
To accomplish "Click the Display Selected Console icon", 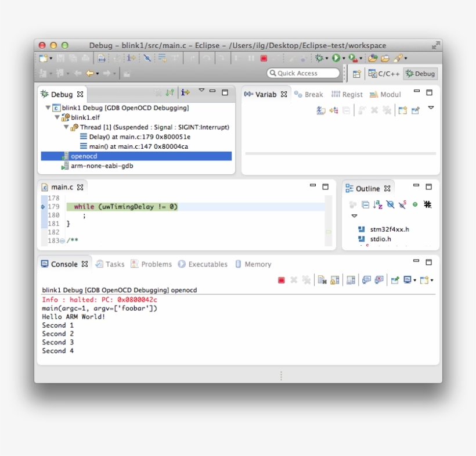I will (x=406, y=279).
